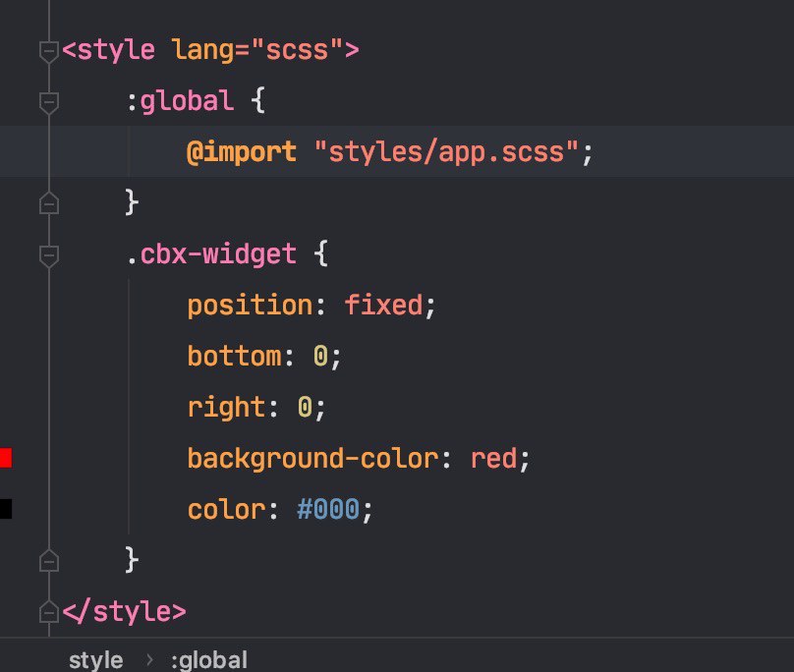Viewport: 794px width, 672px height.
Task: Open the red color swatch in gutter
Action: point(6,458)
